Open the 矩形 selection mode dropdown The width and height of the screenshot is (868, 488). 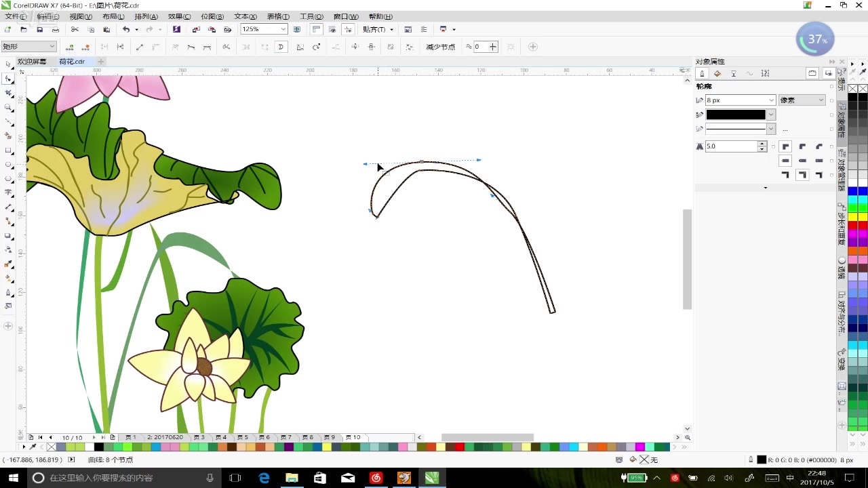(x=28, y=46)
